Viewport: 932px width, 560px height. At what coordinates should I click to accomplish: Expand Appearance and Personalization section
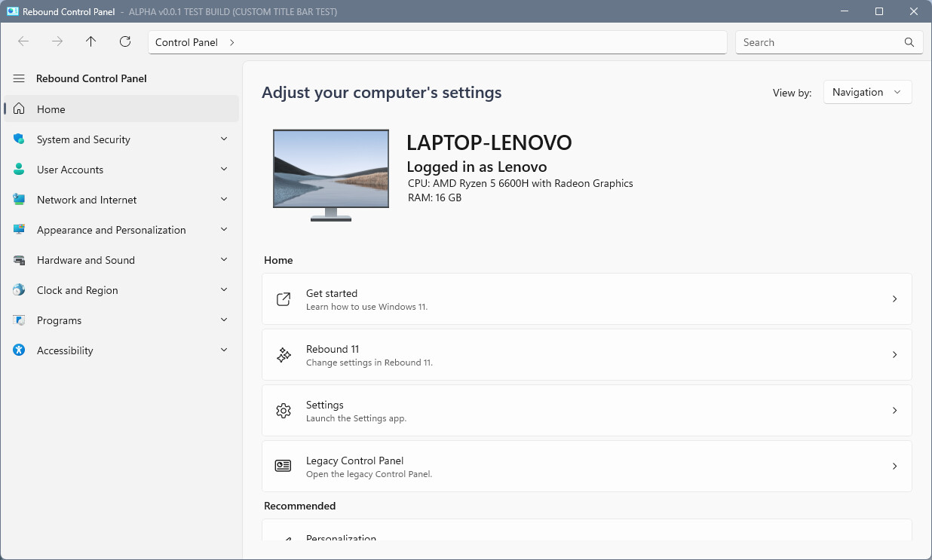pyautogui.click(x=224, y=230)
